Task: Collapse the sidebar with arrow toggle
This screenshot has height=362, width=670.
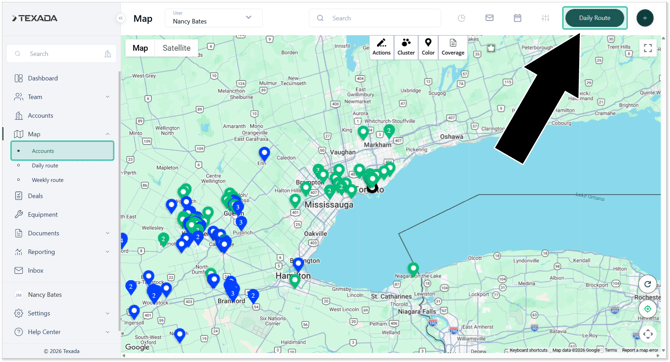Action: pyautogui.click(x=120, y=18)
